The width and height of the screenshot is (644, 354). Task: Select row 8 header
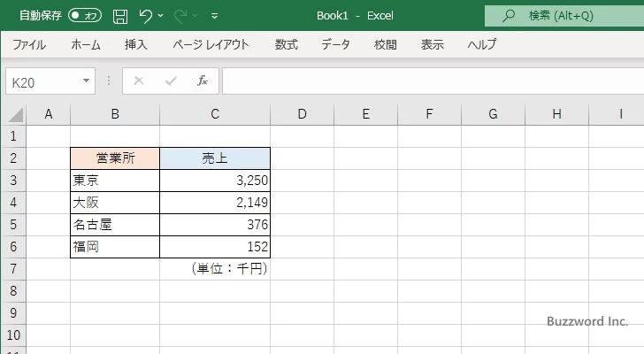(x=13, y=291)
